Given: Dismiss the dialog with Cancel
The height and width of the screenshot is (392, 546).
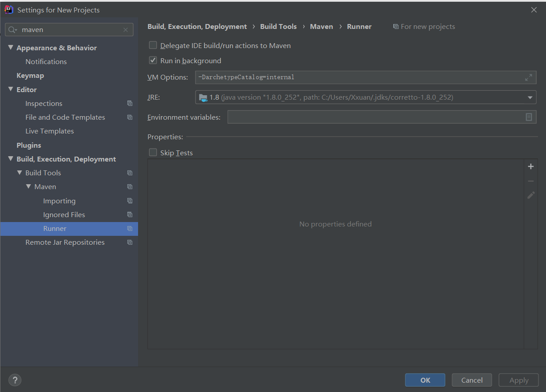Looking at the screenshot, I should tap(472, 380).
